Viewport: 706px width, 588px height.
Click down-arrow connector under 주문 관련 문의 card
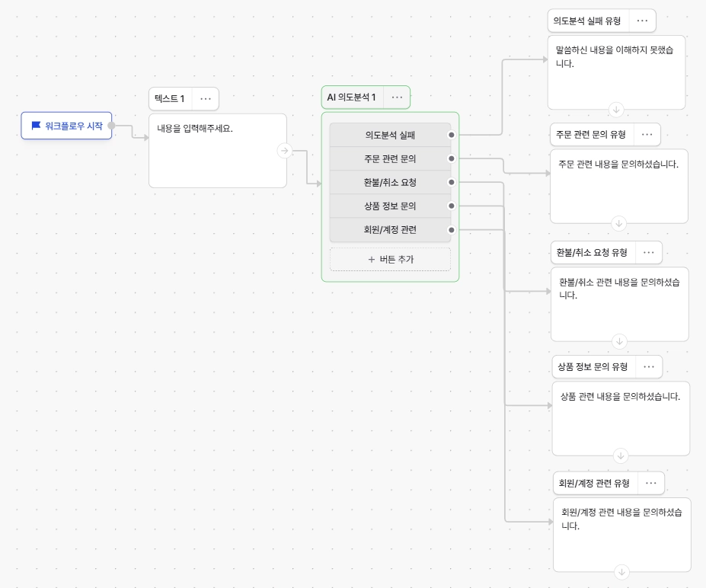618,223
